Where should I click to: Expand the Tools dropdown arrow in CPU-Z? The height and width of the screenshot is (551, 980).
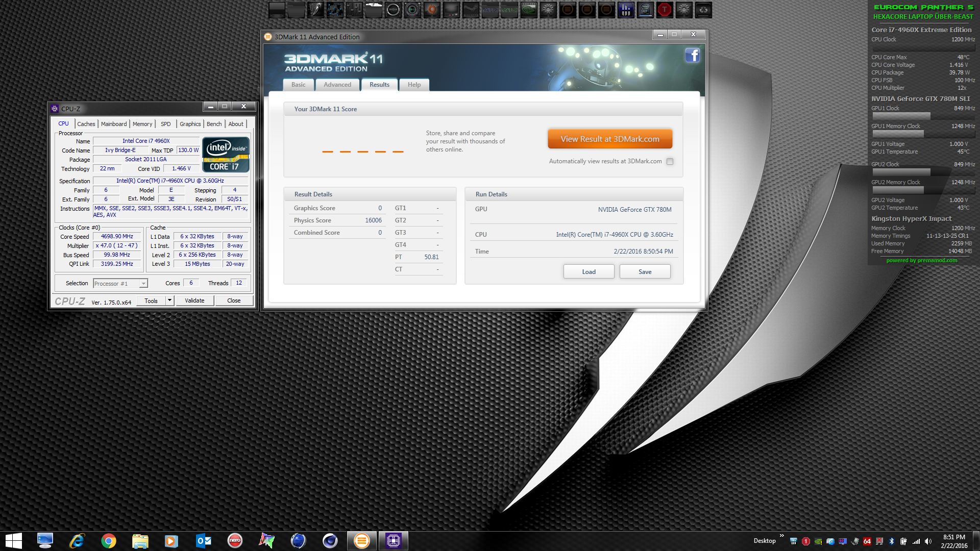(x=169, y=300)
